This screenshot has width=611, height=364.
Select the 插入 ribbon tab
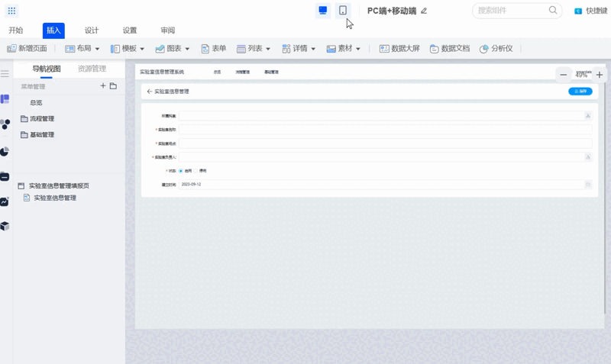53,31
